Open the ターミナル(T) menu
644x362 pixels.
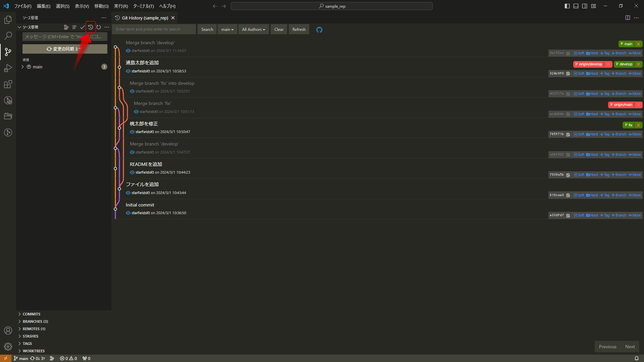[x=144, y=6]
